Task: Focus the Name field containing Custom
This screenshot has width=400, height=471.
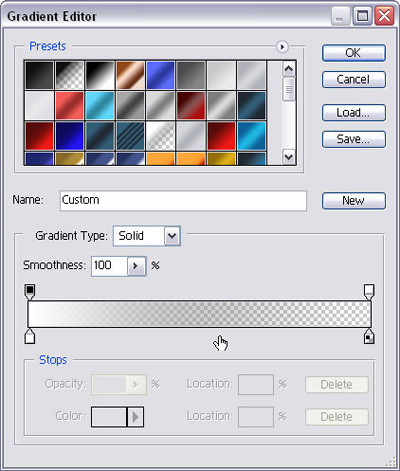Action: [183, 201]
